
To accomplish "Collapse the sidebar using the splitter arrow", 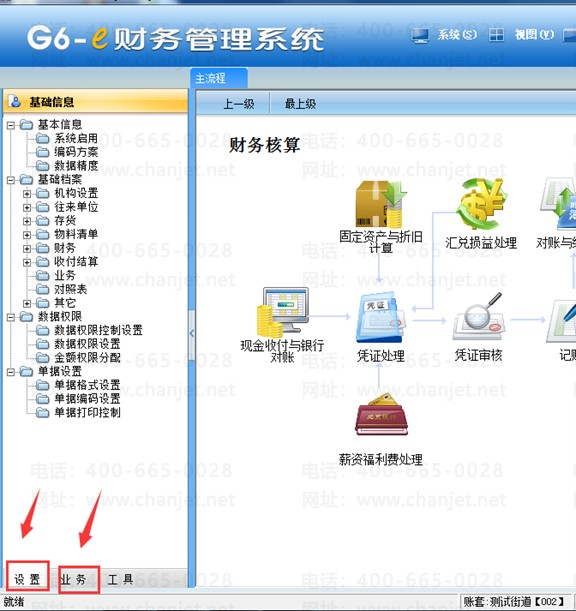I will (192, 334).
